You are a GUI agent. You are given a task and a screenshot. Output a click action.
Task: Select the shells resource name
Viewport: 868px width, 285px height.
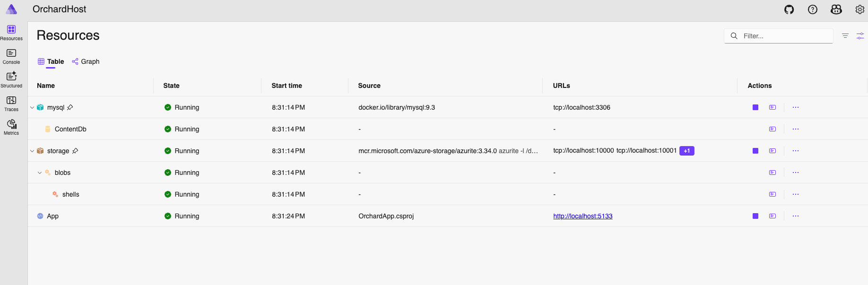[71, 194]
